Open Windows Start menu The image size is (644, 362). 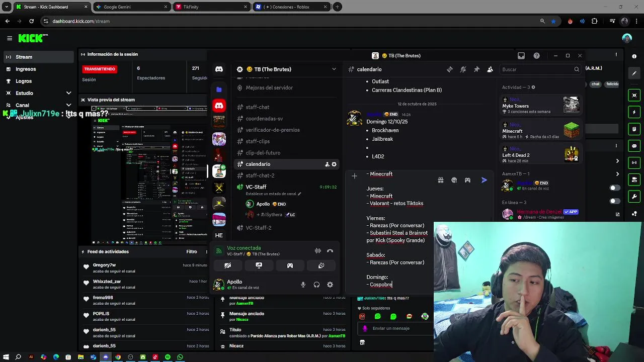(6, 357)
